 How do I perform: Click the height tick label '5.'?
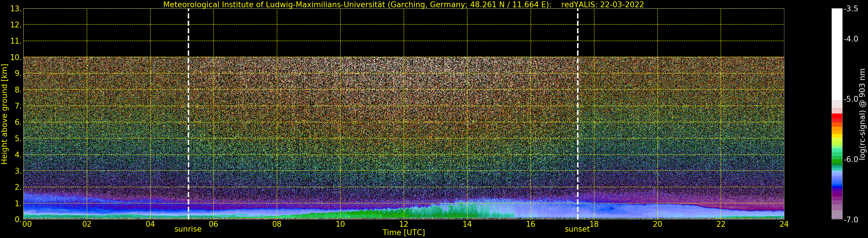[x=18, y=138]
